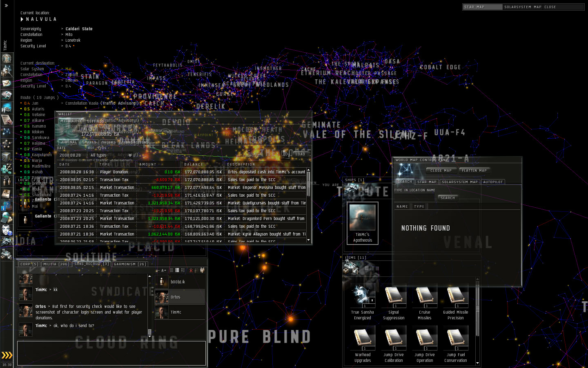The image size is (588, 368).
Task: Click the chat message input box
Action: [x=111, y=353]
